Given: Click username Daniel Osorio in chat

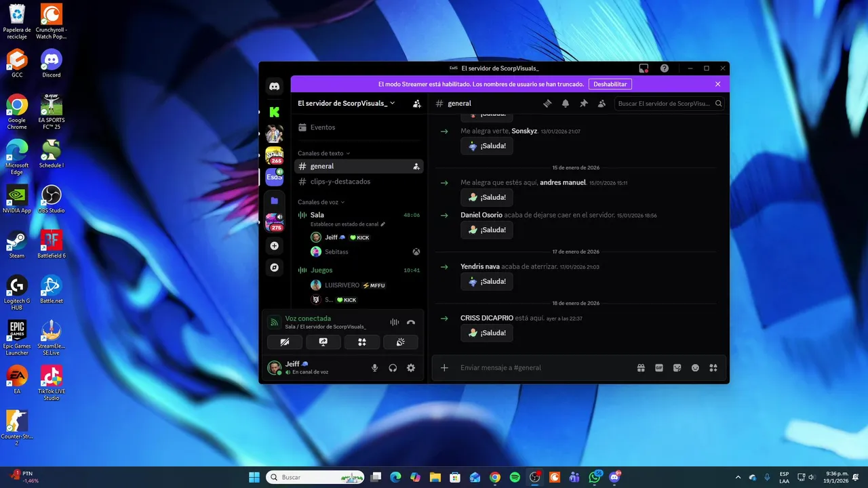Looking at the screenshot, I should tap(481, 215).
